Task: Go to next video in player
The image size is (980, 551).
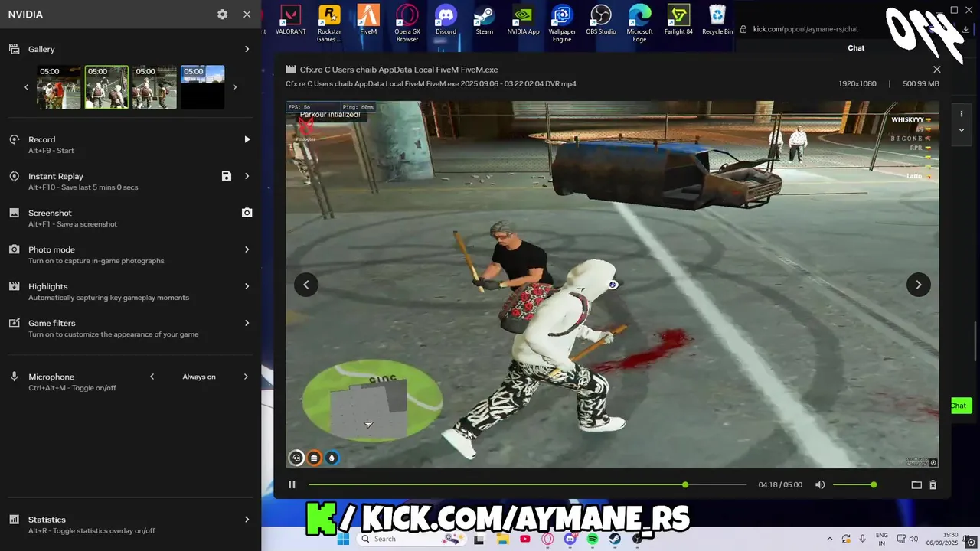Action: 919,285
